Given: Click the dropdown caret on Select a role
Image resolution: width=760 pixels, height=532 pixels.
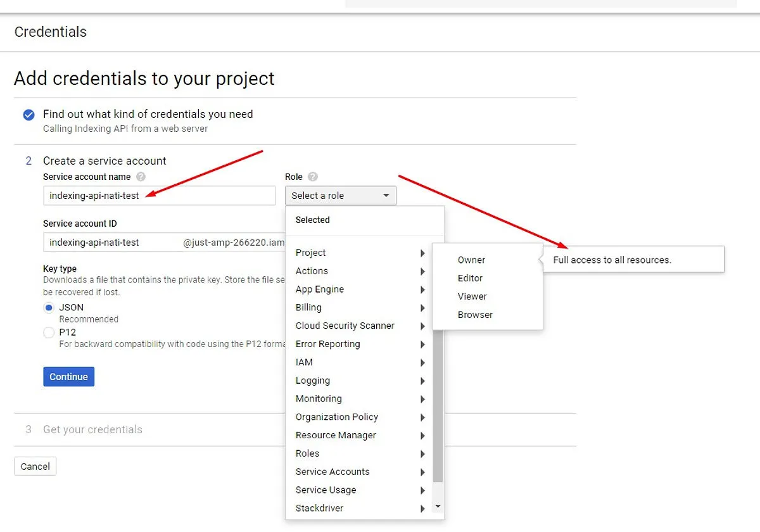Looking at the screenshot, I should coord(386,196).
